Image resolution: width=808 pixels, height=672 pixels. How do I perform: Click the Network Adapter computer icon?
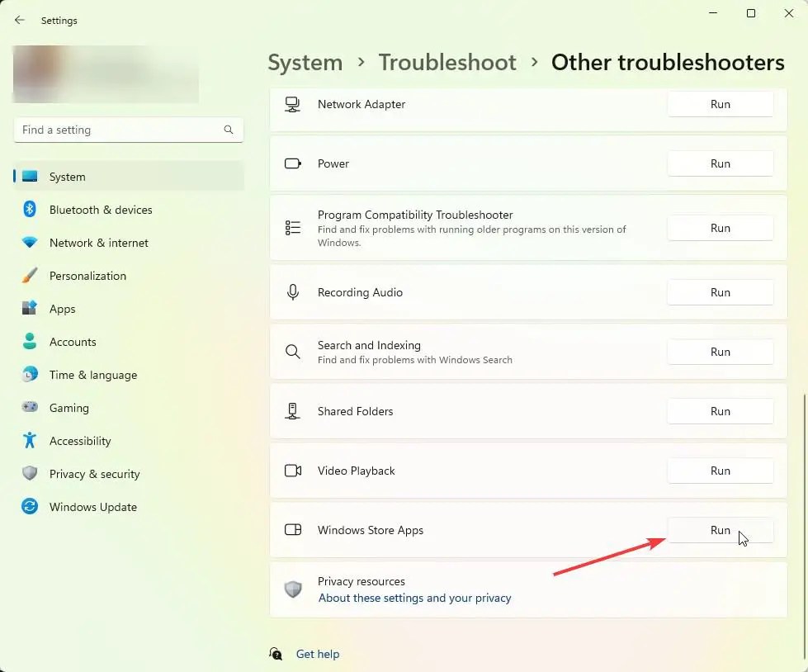[293, 105]
